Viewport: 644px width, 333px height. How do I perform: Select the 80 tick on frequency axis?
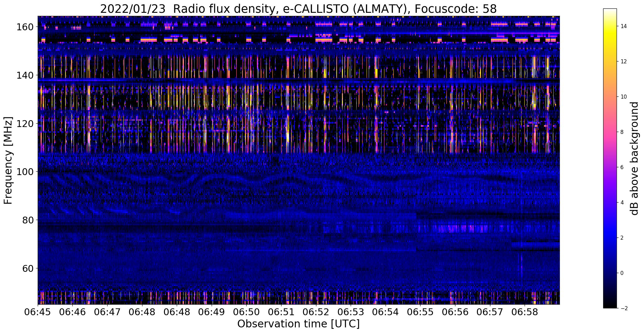[x=27, y=220]
